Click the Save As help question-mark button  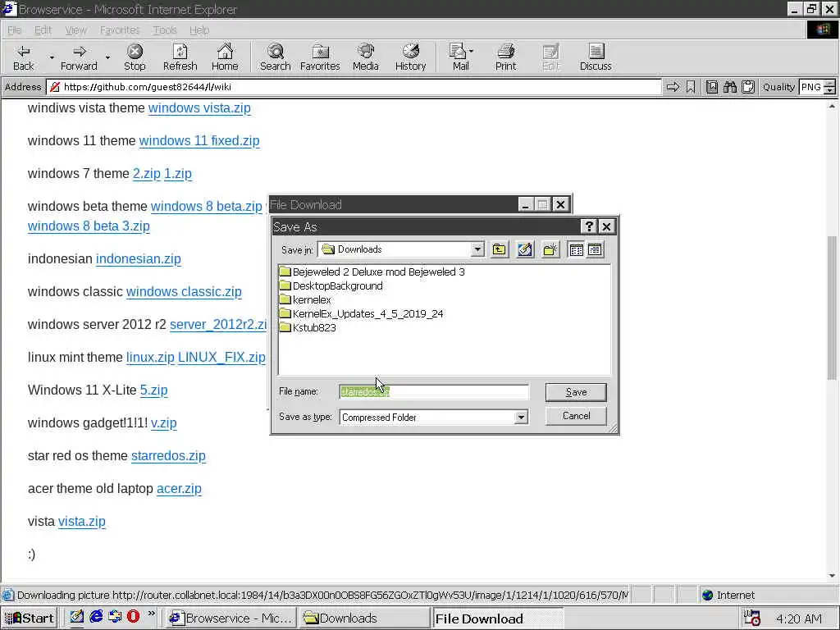pos(589,226)
